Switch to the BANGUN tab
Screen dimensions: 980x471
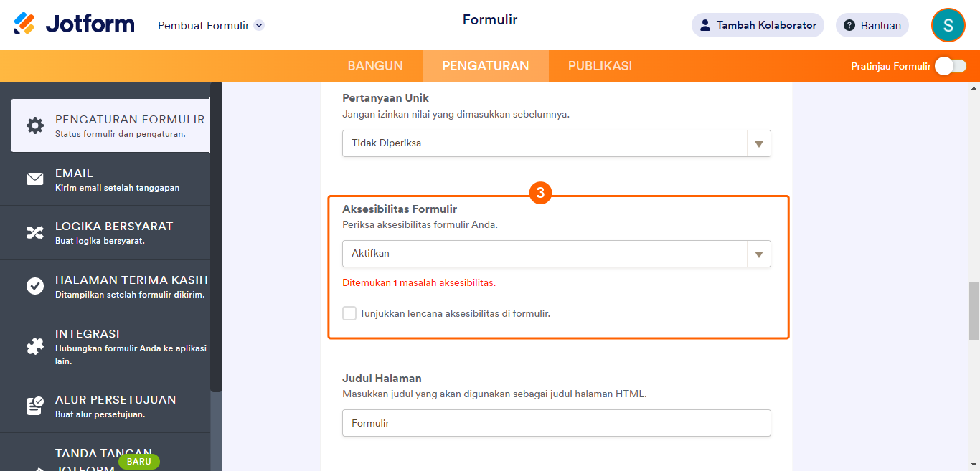(x=375, y=66)
